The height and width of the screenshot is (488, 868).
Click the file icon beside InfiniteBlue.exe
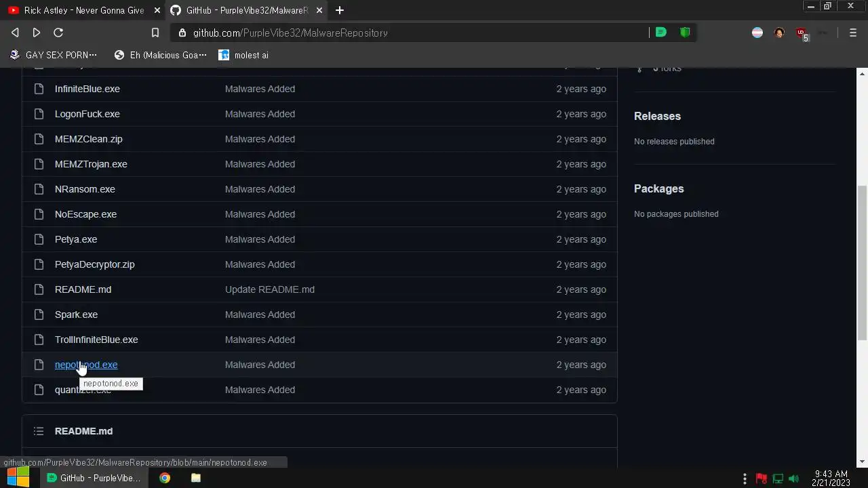pos(39,89)
